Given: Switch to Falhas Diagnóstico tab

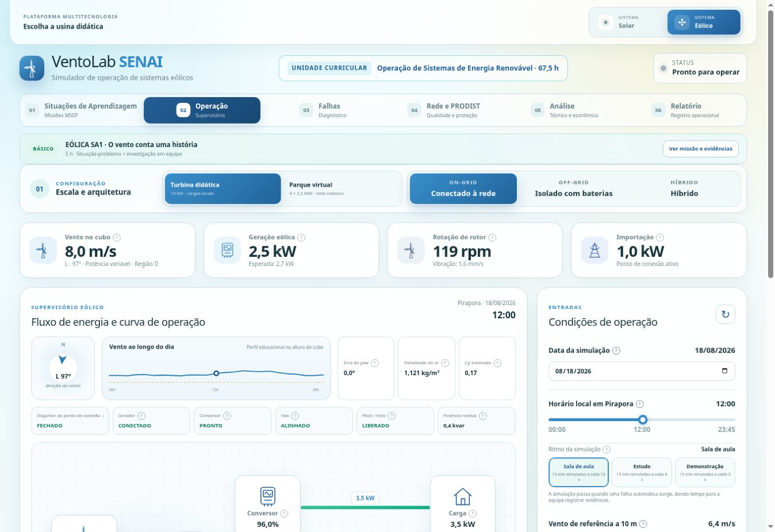Looking at the screenshot, I should [x=322, y=110].
